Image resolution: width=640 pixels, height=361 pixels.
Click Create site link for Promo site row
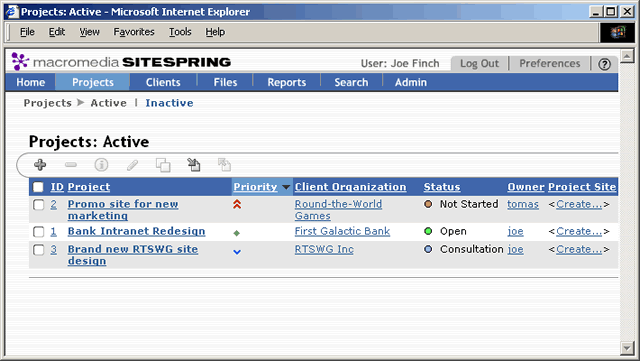(579, 204)
